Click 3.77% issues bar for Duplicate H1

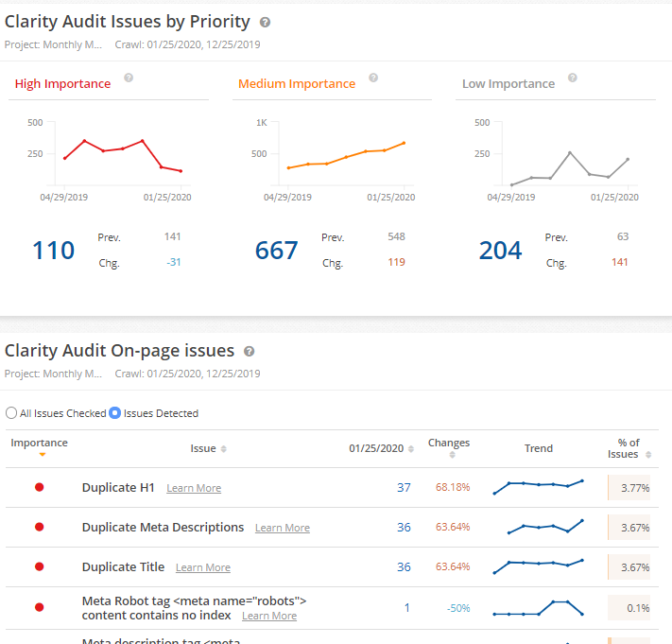click(x=629, y=488)
